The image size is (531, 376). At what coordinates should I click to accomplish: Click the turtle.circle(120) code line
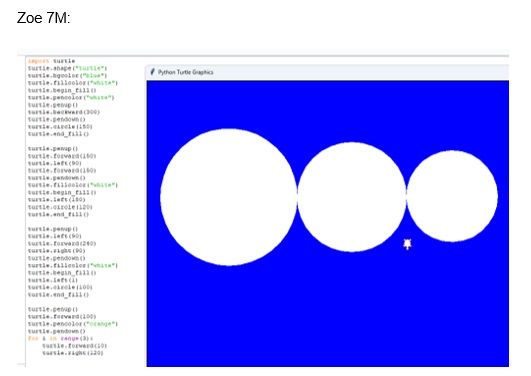coord(60,207)
